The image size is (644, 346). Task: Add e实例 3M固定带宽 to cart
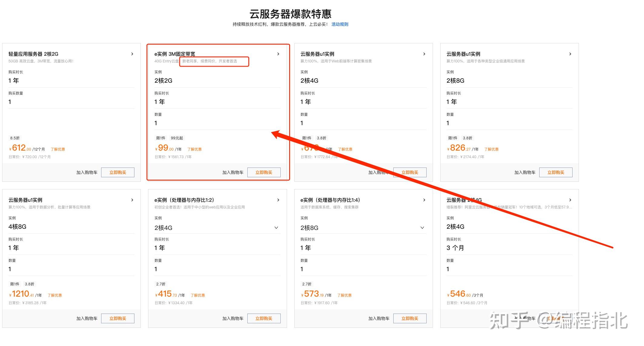233,172
